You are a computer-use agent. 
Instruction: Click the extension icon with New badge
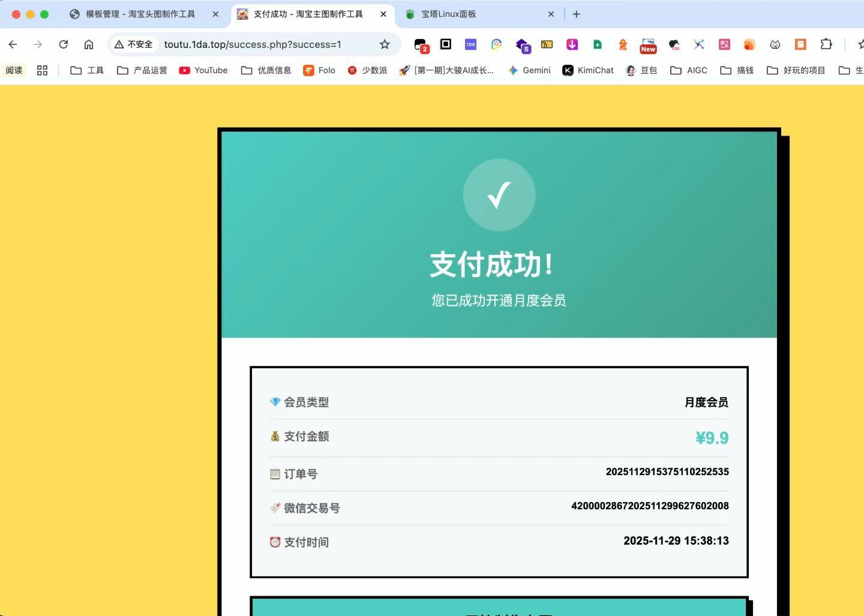click(648, 44)
